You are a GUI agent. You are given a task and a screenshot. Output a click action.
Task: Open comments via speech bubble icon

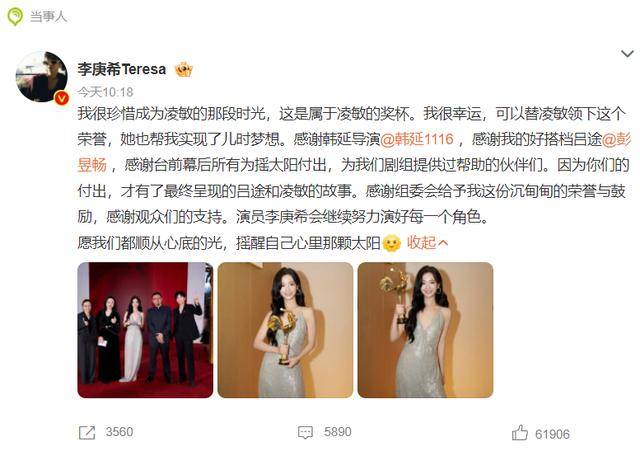click(305, 433)
